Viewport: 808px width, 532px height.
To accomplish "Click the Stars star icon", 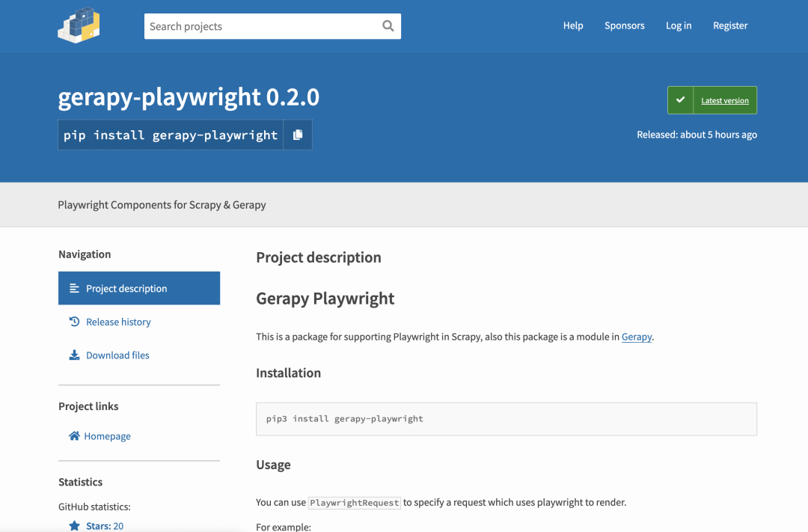I will [74, 526].
